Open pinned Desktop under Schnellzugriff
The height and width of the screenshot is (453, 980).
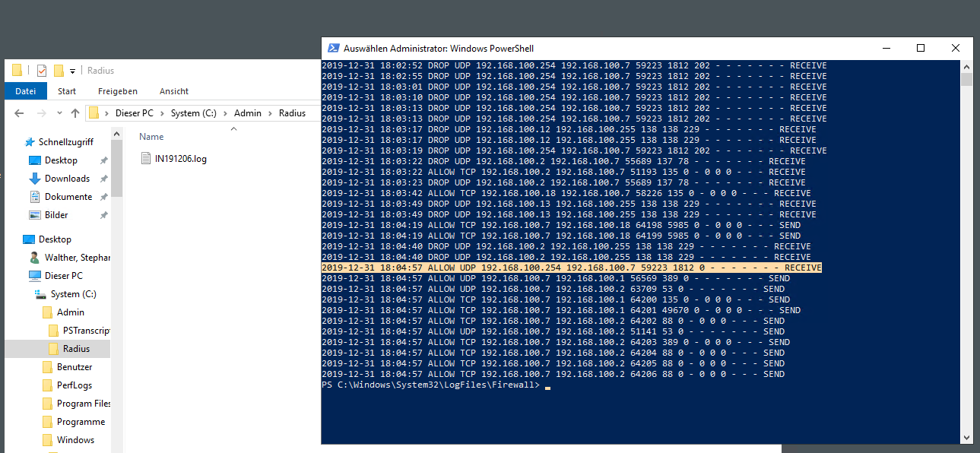[x=61, y=160]
